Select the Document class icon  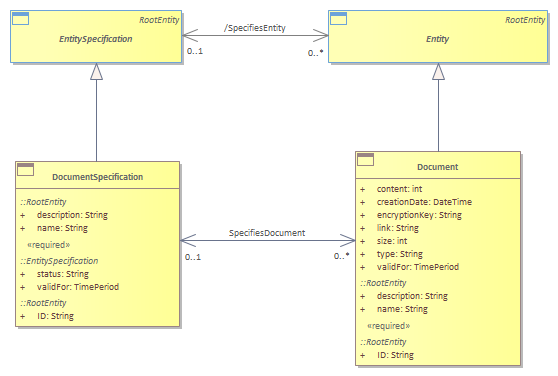tap(365, 160)
